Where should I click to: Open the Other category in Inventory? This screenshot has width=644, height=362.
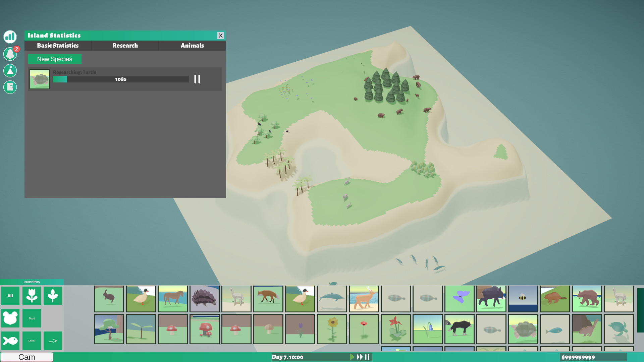31,341
